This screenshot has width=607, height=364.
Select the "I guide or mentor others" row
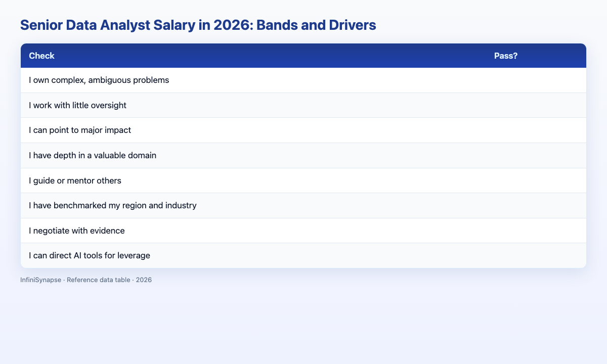tap(303, 180)
